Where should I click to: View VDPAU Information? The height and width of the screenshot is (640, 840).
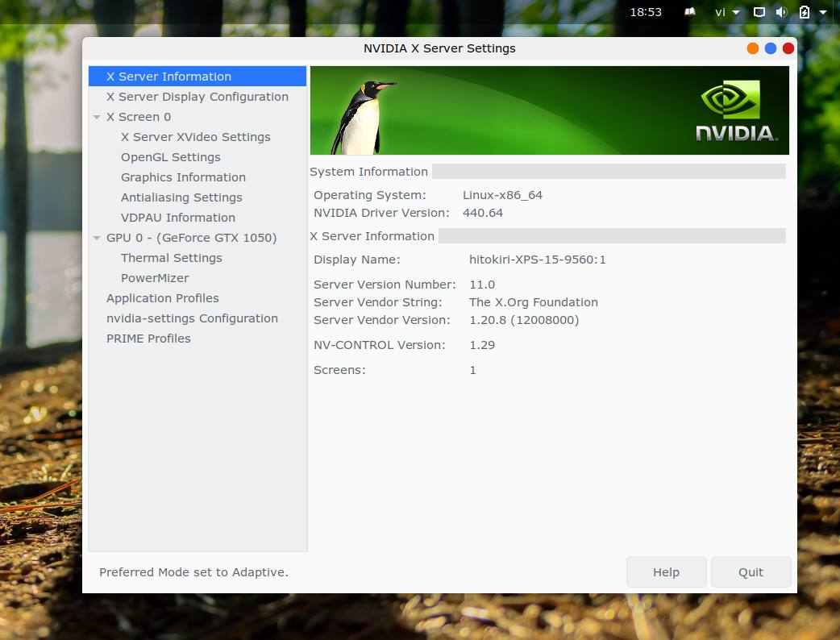click(178, 218)
